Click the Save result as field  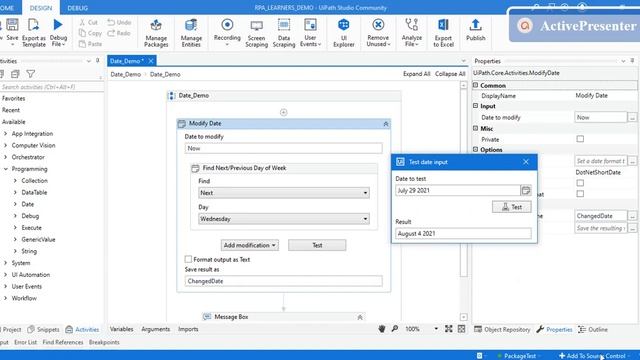(x=283, y=281)
